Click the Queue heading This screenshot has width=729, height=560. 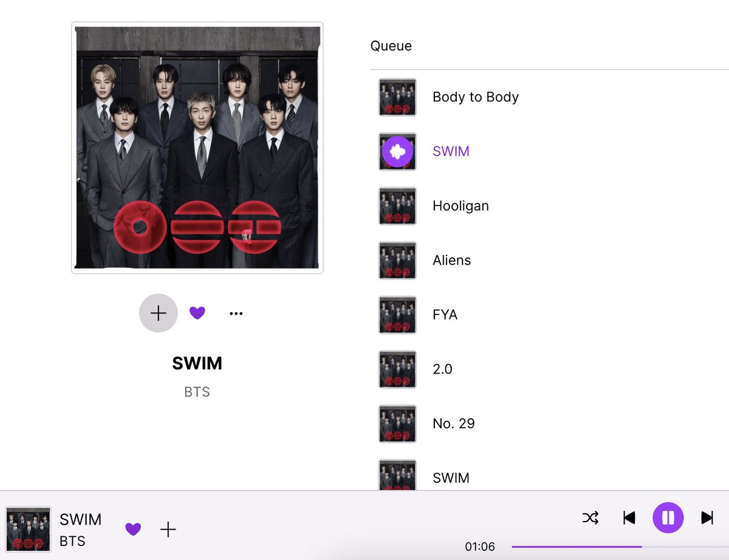point(391,46)
